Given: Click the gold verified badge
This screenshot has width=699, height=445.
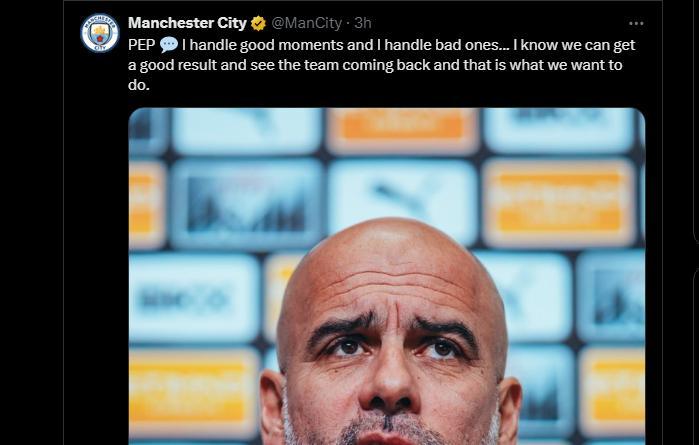Looking at the screenshot, I should pos(259,23).
